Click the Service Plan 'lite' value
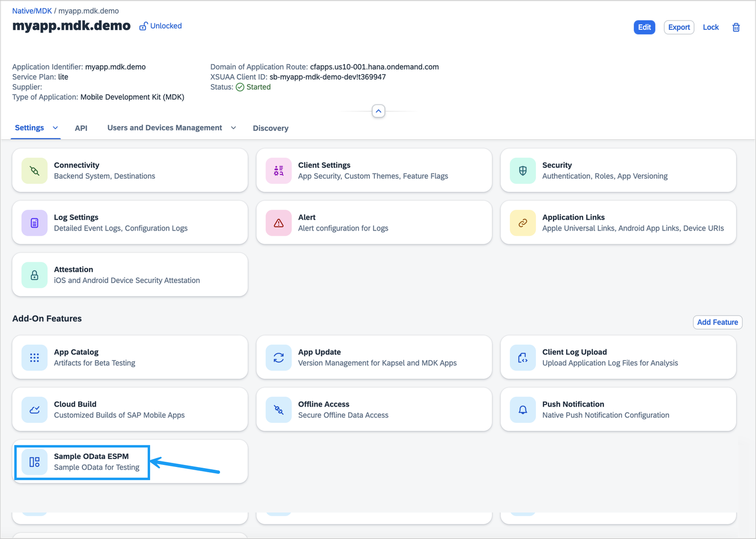This screenshot has height=539, width=756. (x=63, y=77)
